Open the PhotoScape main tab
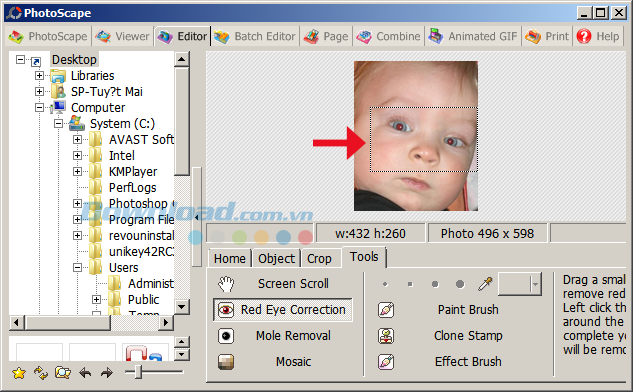The height and width of the screenshot is (392, 633). pos(48,37)
